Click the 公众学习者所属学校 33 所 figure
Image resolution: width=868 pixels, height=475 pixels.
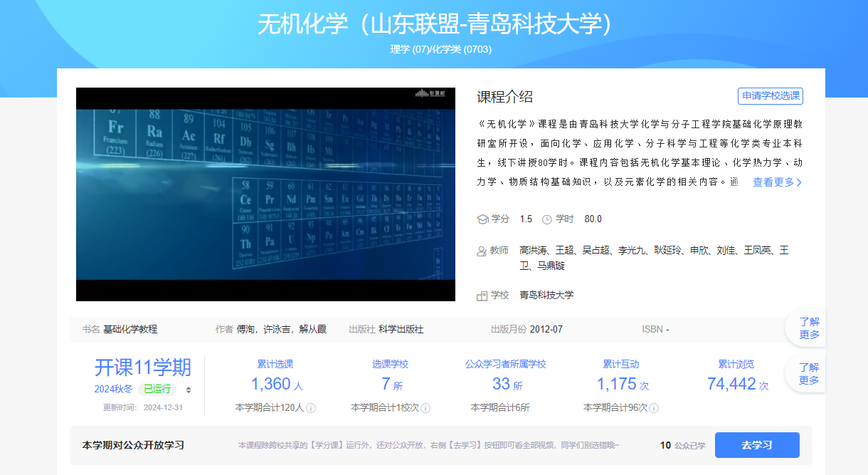click(x=507, y=384)
